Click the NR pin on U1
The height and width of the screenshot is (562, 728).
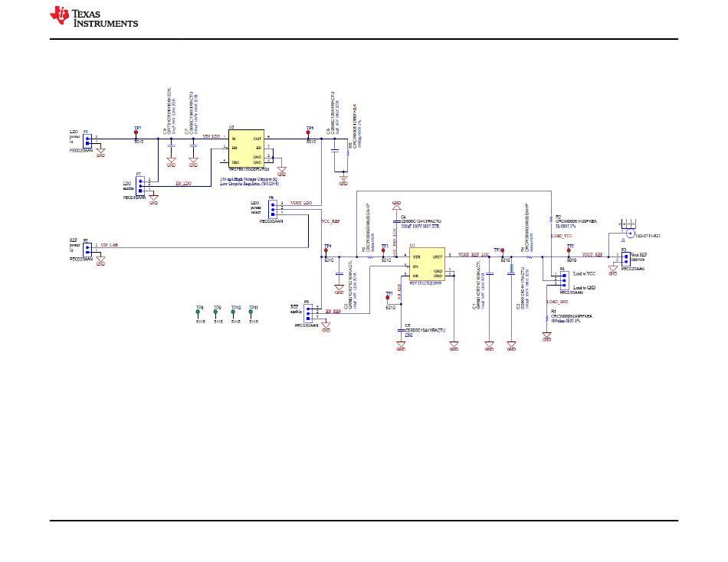415,275
